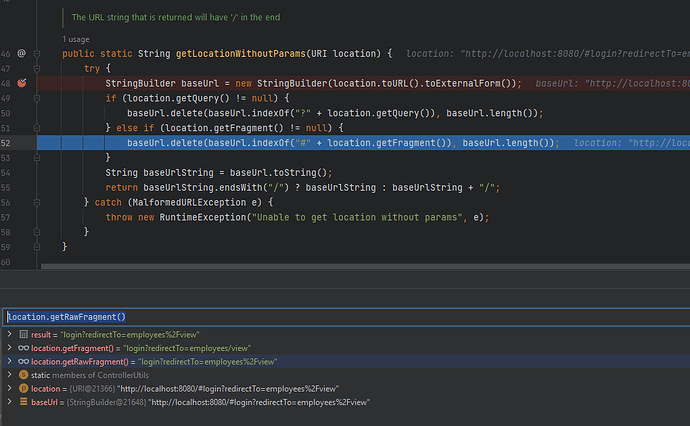Click the inline location hint on line 52
Image resolution: width=690 pixels, height=426 pixels.
(x=632, y=143)
